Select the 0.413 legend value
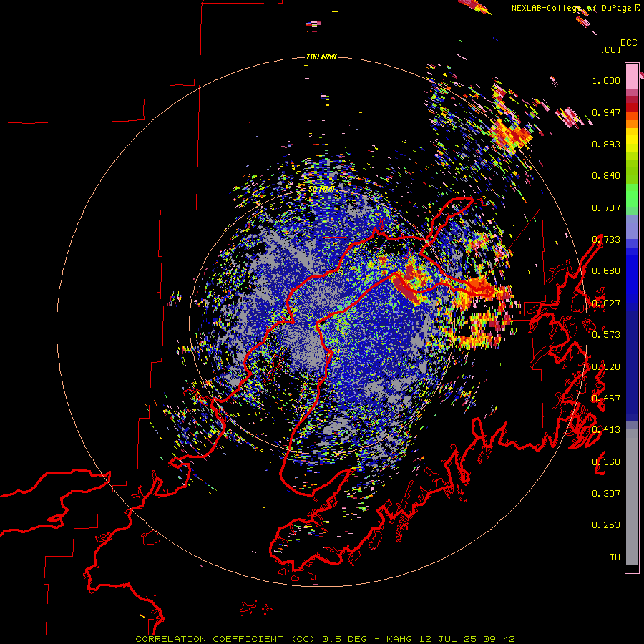 [x=606, y=430]
